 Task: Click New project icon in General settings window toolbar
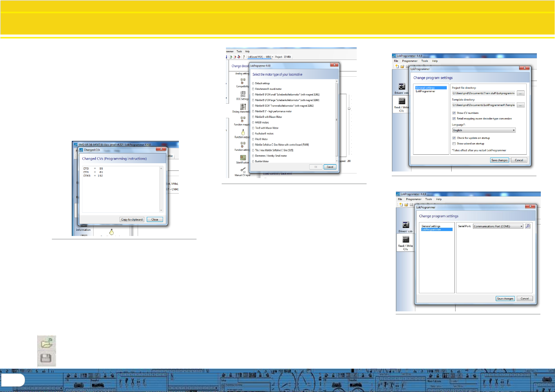(397, 66)
